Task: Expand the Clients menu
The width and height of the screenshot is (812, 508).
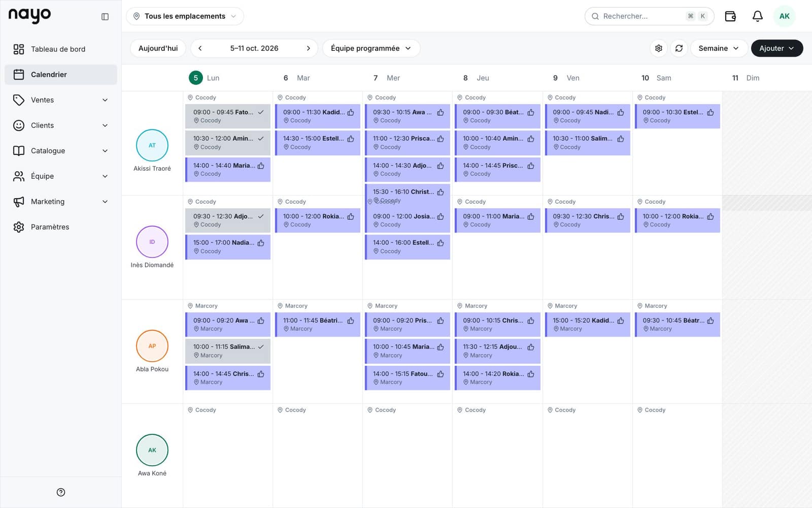Action: 61,125
